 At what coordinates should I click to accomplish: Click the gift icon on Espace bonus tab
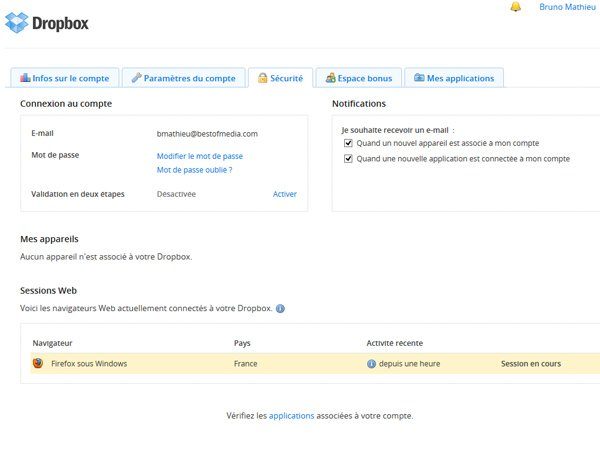(331, 78)
